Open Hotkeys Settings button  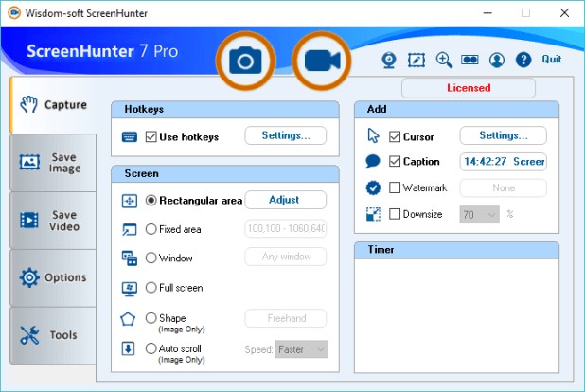pos(286,135)
